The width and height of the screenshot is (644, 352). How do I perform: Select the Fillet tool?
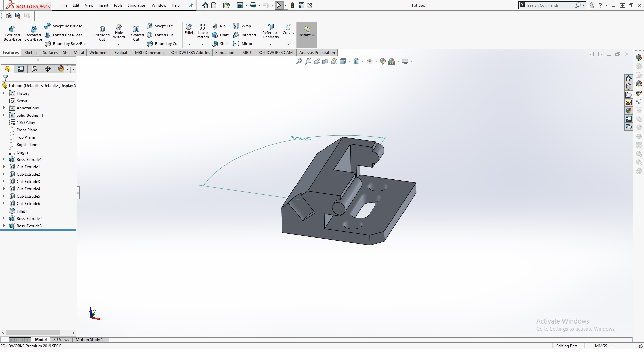[189, 29]
